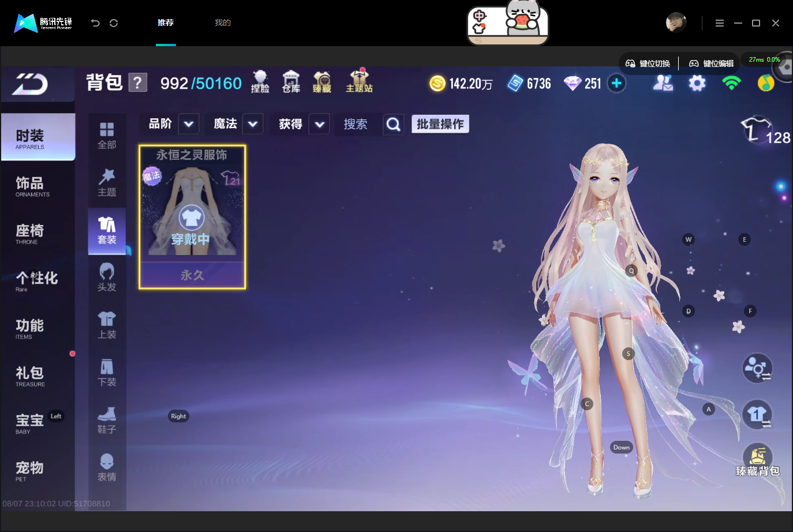Open the 主题站 theme station icon
This screenshot has width=793, height=532.
click(359, 80)
